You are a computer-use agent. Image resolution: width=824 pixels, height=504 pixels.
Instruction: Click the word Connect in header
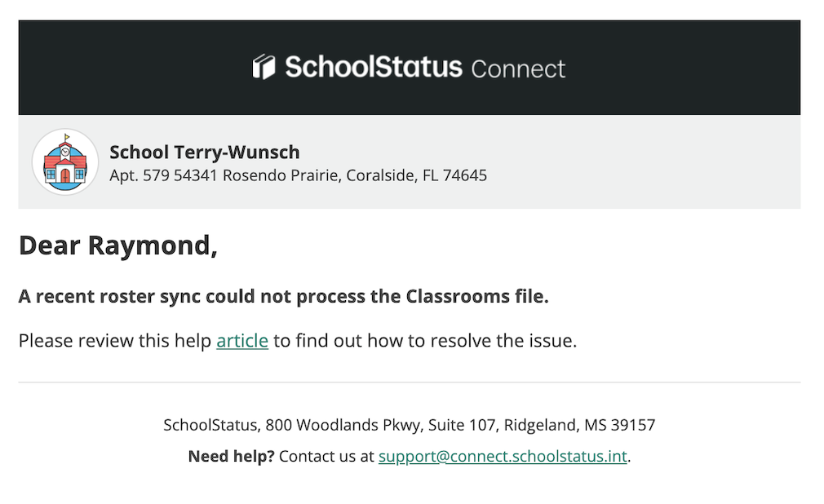518,69
